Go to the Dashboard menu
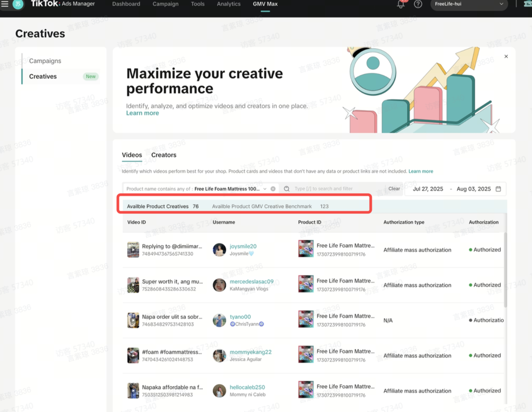 [126, 4]
